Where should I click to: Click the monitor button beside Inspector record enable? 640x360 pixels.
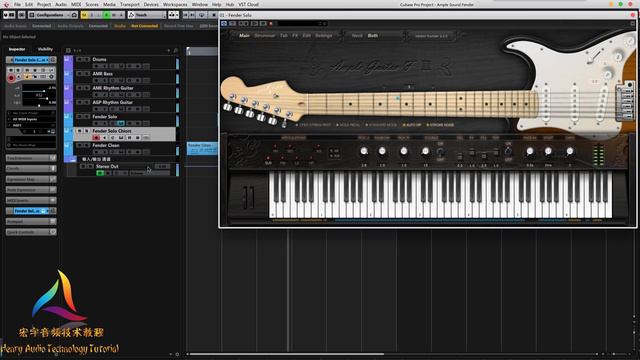(x=19, y=77)
